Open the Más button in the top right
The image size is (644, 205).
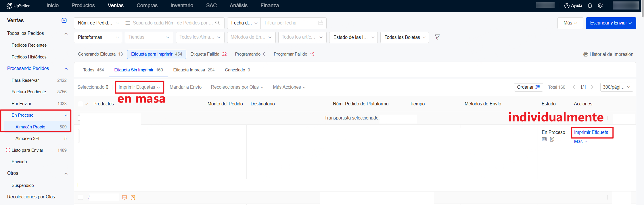click(570, 23)
